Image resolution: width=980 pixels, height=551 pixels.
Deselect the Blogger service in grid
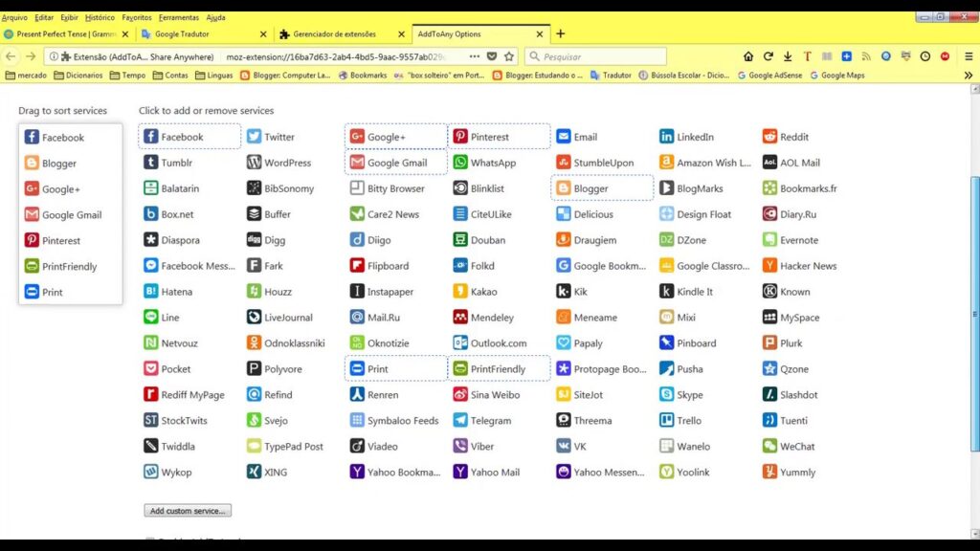(602, 188)
